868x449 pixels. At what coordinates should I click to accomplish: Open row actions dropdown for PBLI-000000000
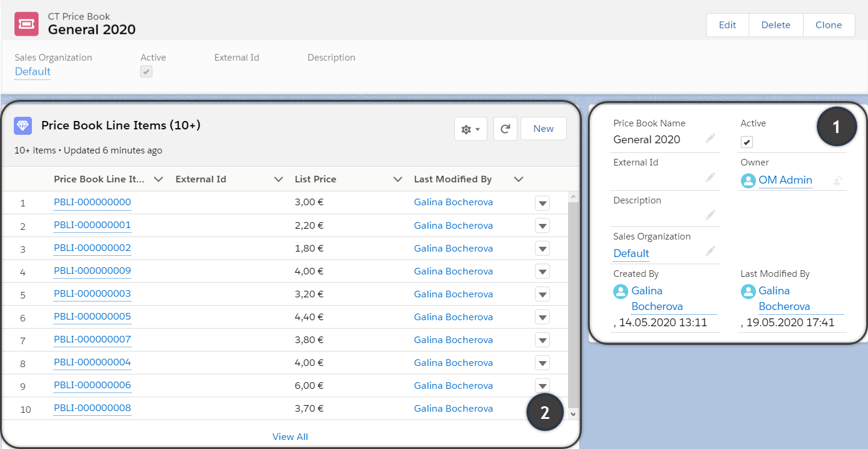coord(542,203)
